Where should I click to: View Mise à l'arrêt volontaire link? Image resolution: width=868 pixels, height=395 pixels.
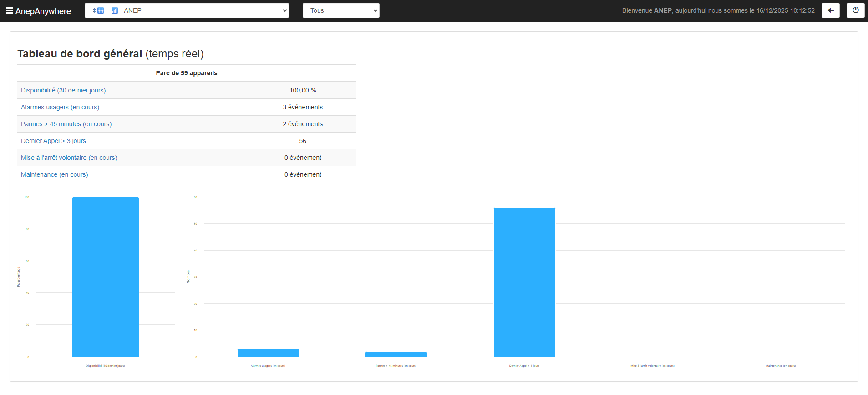click(x=69, y=158)
